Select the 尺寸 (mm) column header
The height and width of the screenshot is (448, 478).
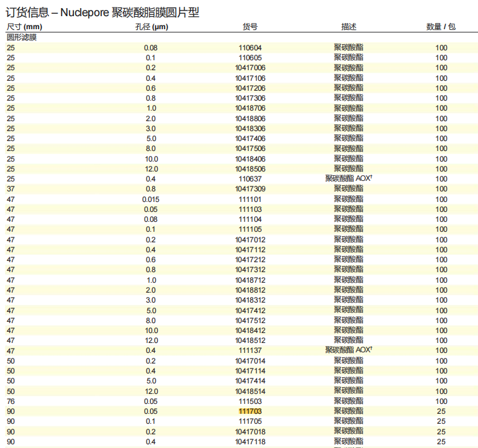click(x=25, y=27)
